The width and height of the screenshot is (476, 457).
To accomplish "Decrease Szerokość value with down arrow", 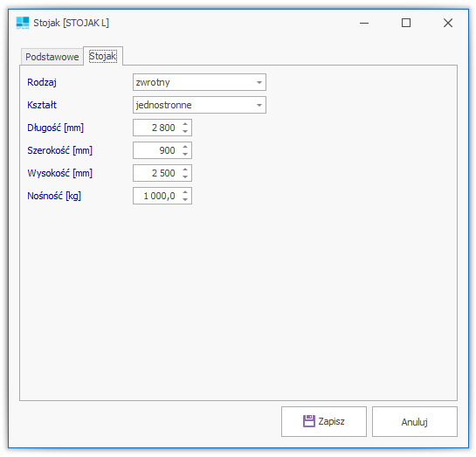I will 185,155.
